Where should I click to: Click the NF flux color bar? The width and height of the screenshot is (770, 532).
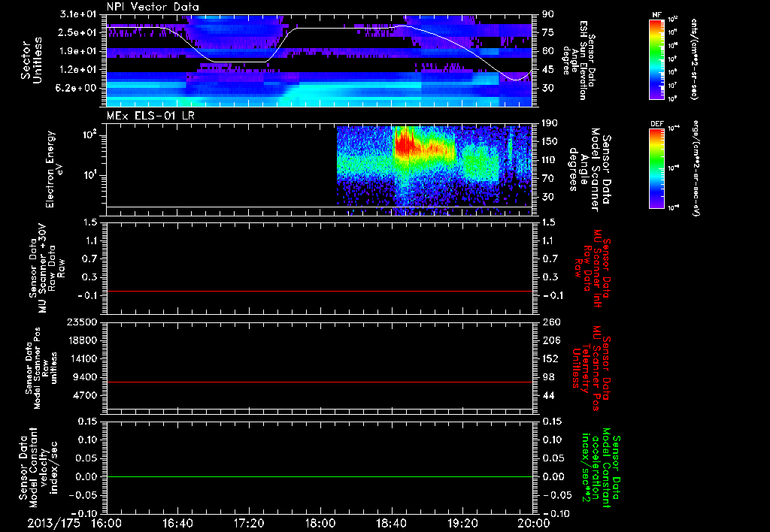click(657, 59)
